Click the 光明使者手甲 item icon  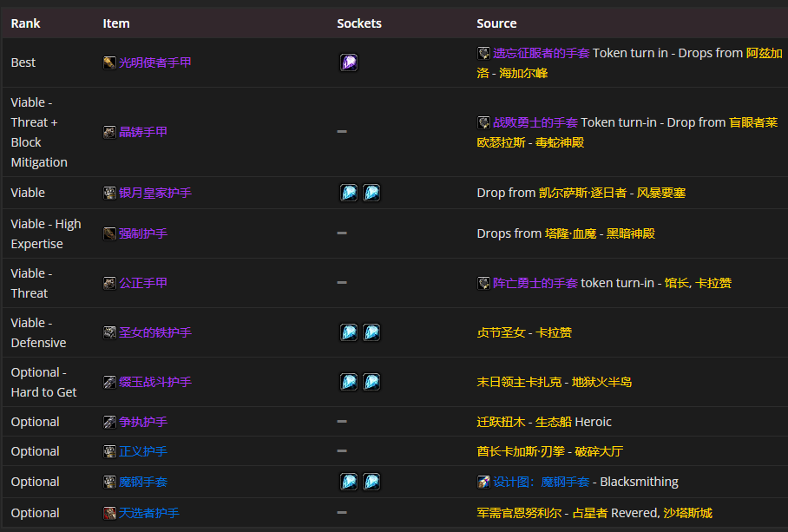click(108, 62)
